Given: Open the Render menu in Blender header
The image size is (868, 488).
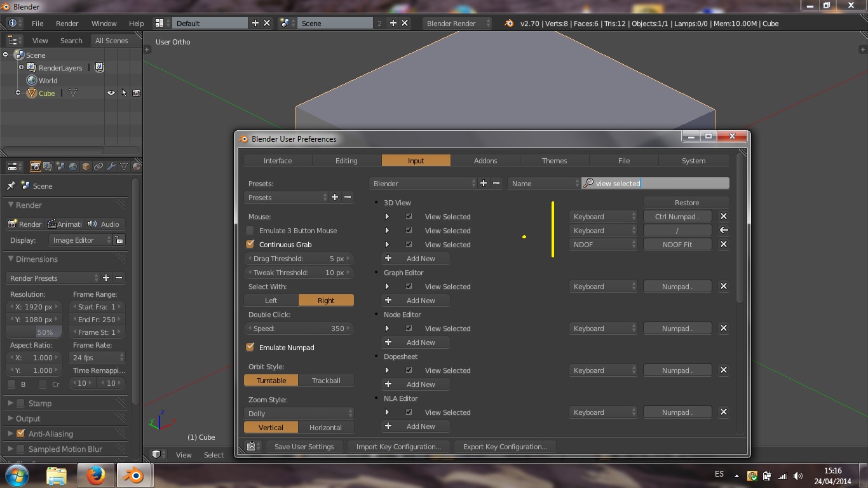Looking at the screenshot, I should click(x=67, y=23).
